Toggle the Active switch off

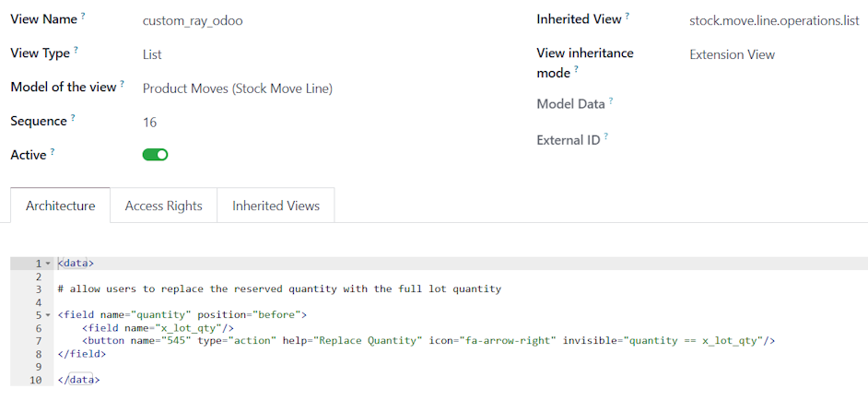pos(155,155)
